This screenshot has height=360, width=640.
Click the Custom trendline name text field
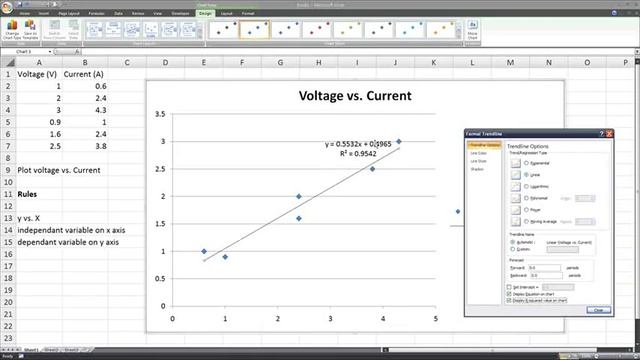562,249
